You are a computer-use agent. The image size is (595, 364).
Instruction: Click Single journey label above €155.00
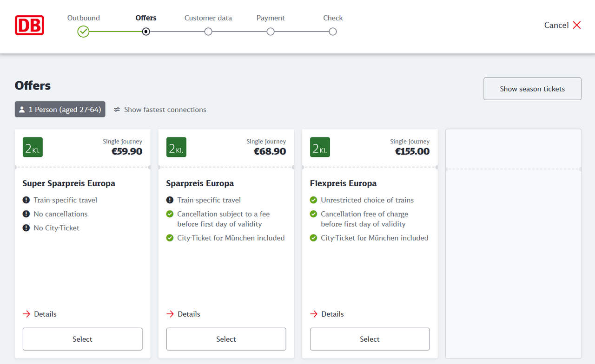410,142
